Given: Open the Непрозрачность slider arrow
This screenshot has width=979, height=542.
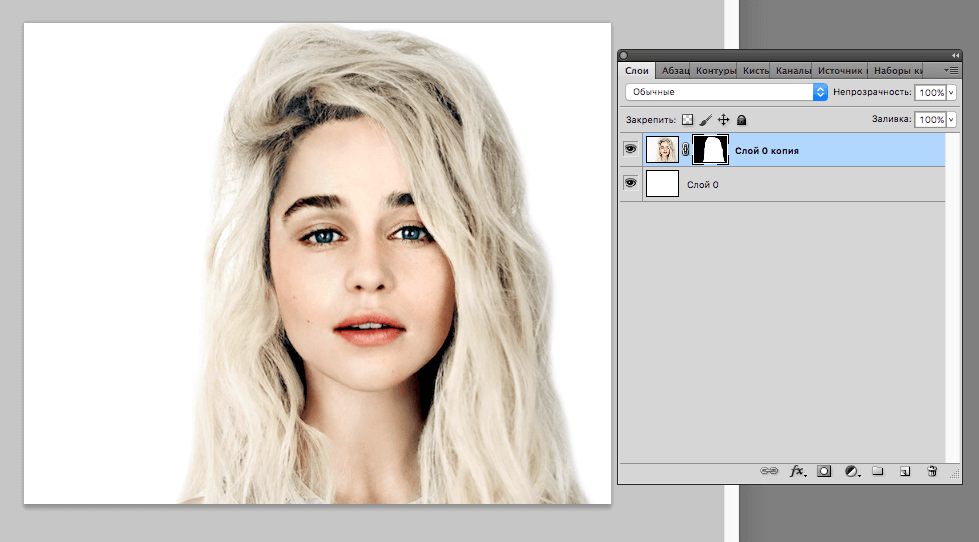Looking at the screenshot, I should tap(952, 92).
